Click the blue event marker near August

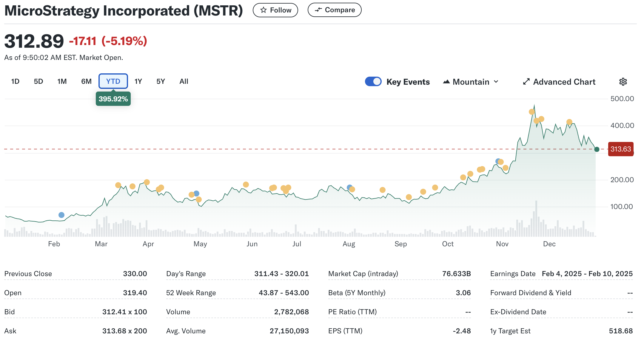349,187
